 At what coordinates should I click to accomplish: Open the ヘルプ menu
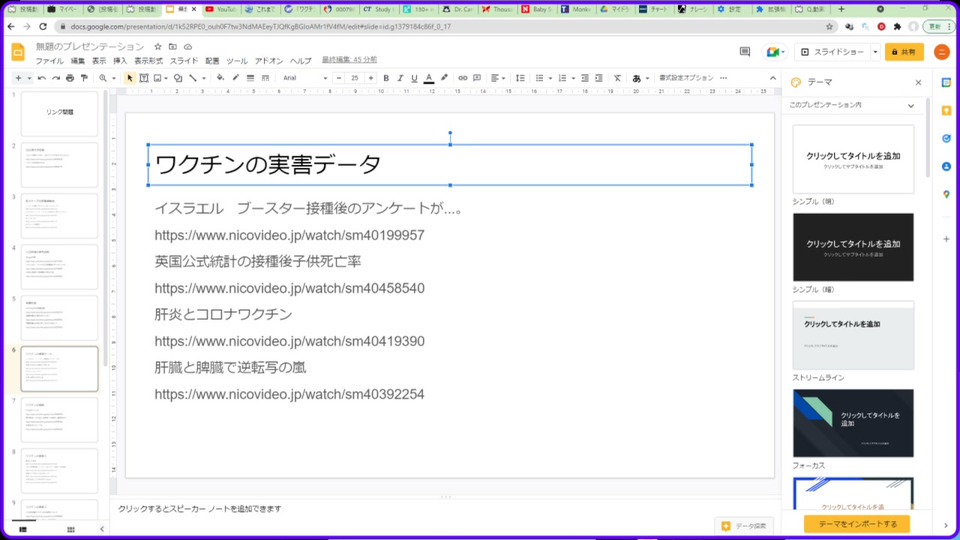pos(301,61)
